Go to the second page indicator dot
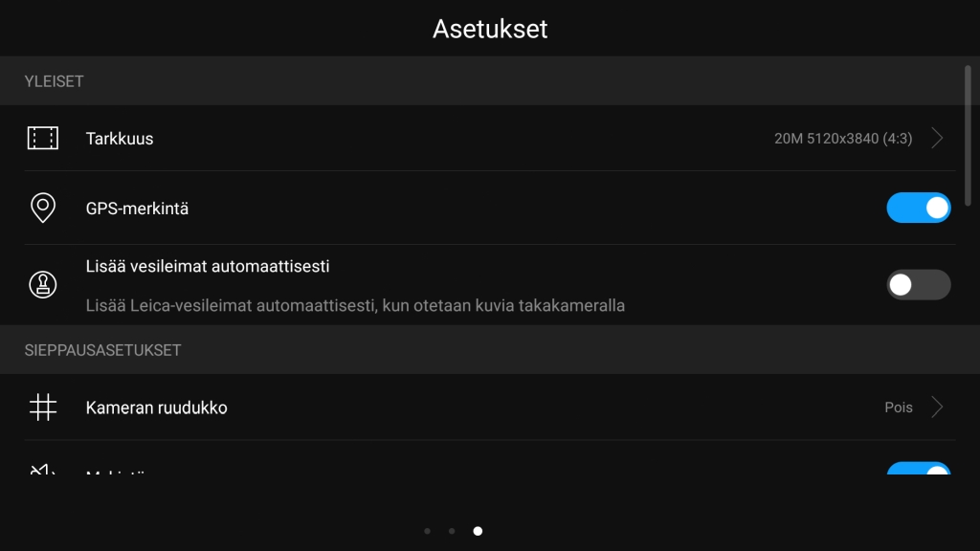 point(452,531)
